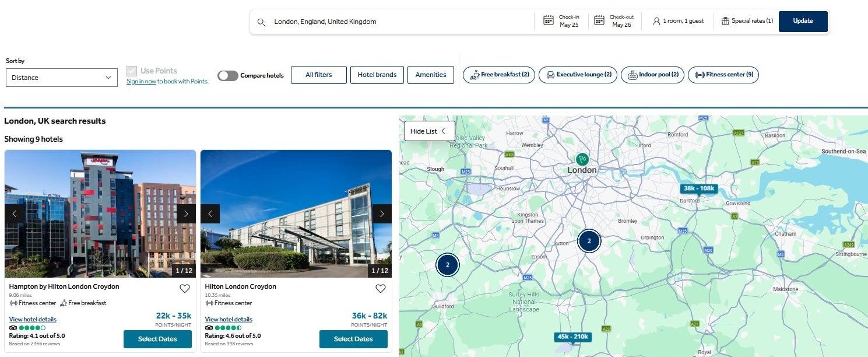This screenshot has height=357, width=868.
Task: Open the Hampton by Hilton hotel photo
Action: click(100, 214)
